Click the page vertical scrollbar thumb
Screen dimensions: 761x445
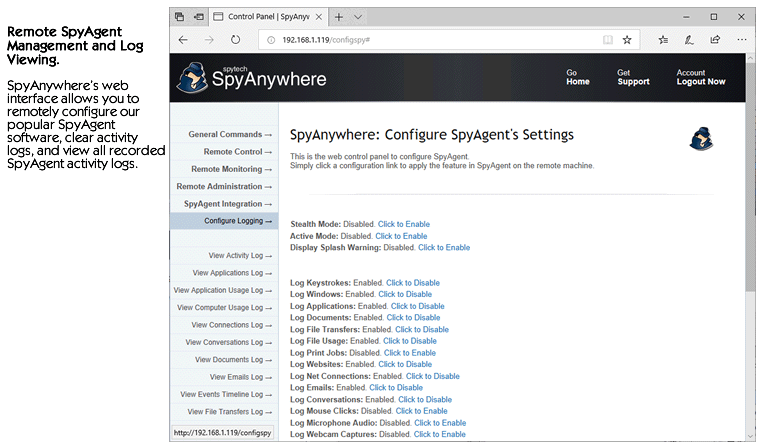(751, 177)
